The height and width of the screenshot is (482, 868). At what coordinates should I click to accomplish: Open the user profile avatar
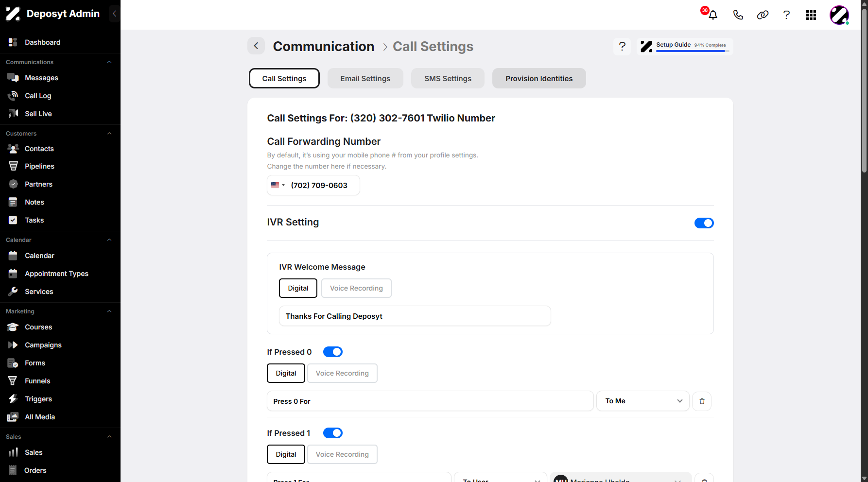point(839,15)
